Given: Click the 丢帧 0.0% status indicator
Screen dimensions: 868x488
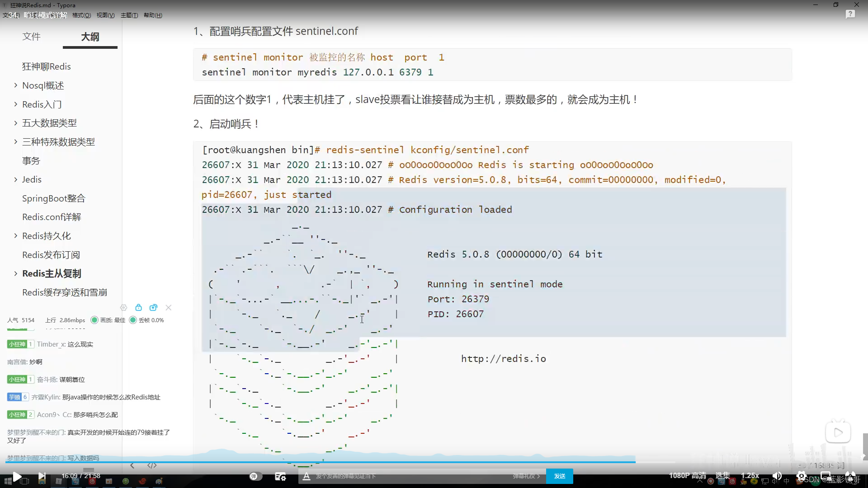Looking at the screenshot, I should click(146, 320).
